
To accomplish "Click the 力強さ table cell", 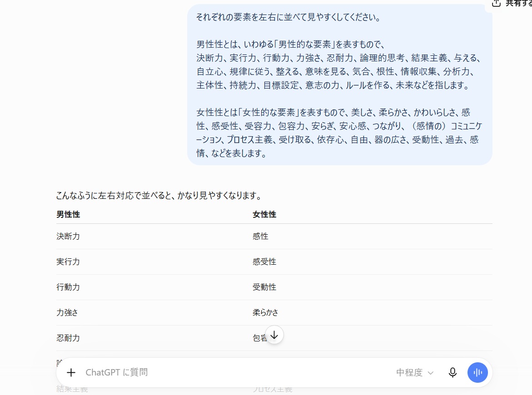I will click(x=67, y=313).
